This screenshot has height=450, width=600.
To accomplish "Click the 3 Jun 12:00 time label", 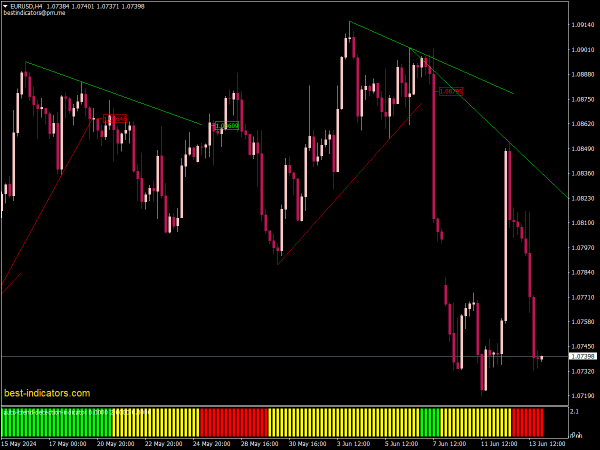I will coord(354,444).
